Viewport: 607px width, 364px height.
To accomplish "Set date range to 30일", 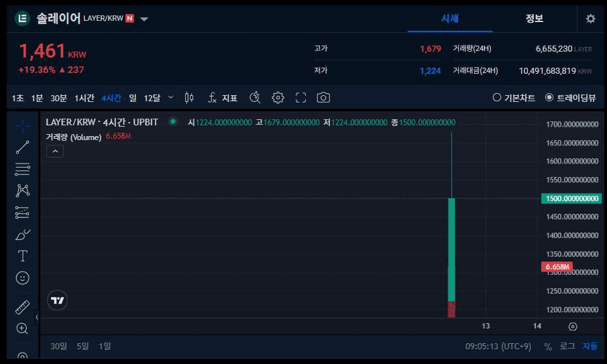I will pos(59,346).
